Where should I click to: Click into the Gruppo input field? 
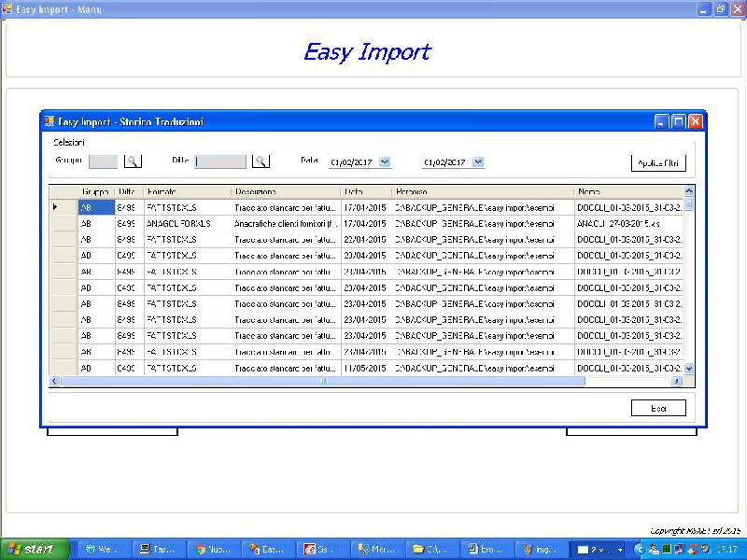coord(103,161)
